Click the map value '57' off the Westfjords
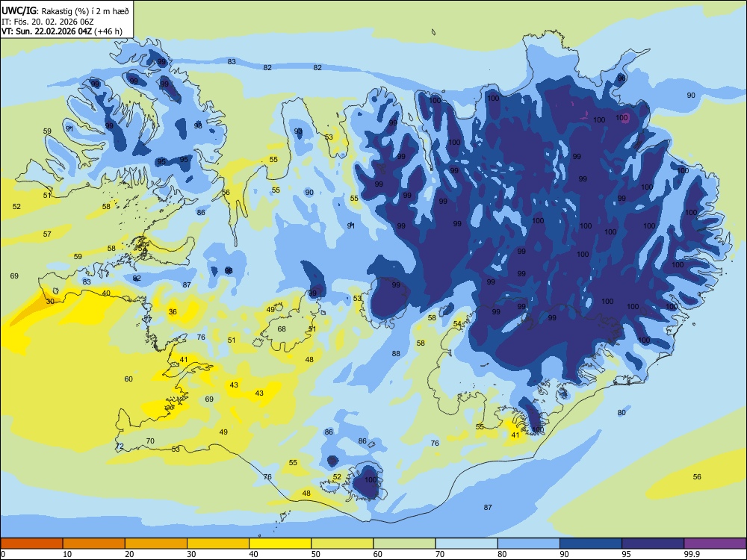Screen dimensions: 747x560 (x=47, y=234)
